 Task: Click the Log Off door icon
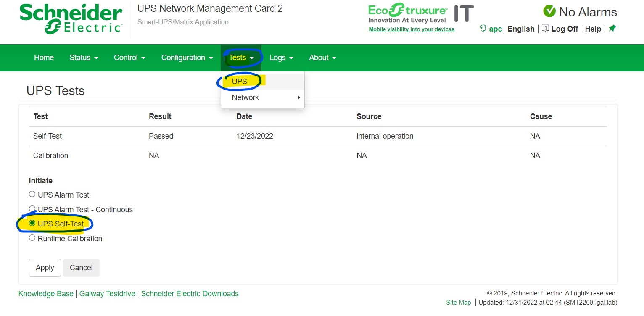coord(545,29)
